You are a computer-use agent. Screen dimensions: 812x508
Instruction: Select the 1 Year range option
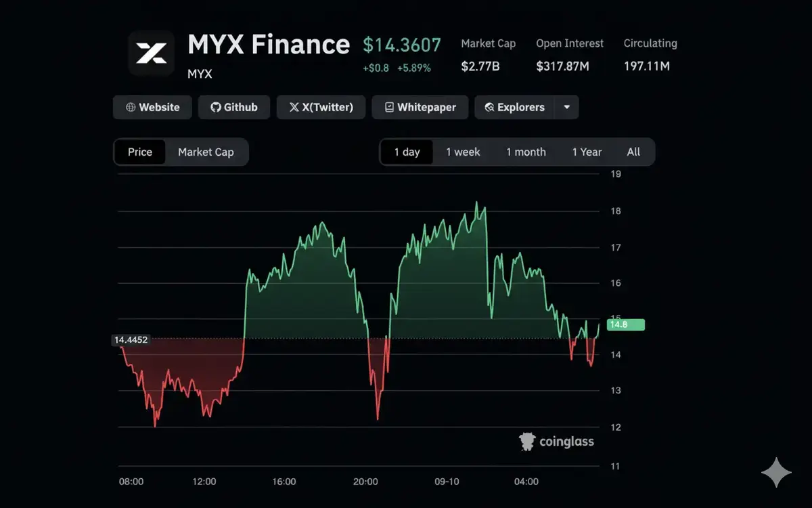point(587,152)
